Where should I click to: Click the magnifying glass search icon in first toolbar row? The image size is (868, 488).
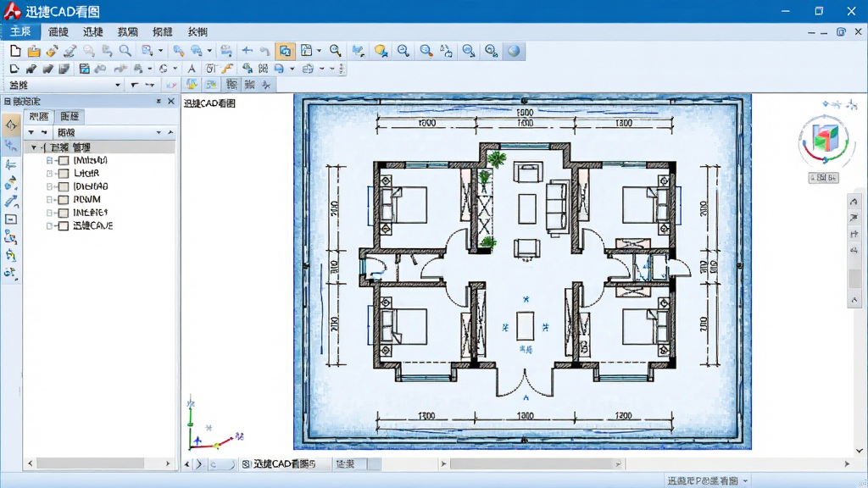tap(125, 51)
